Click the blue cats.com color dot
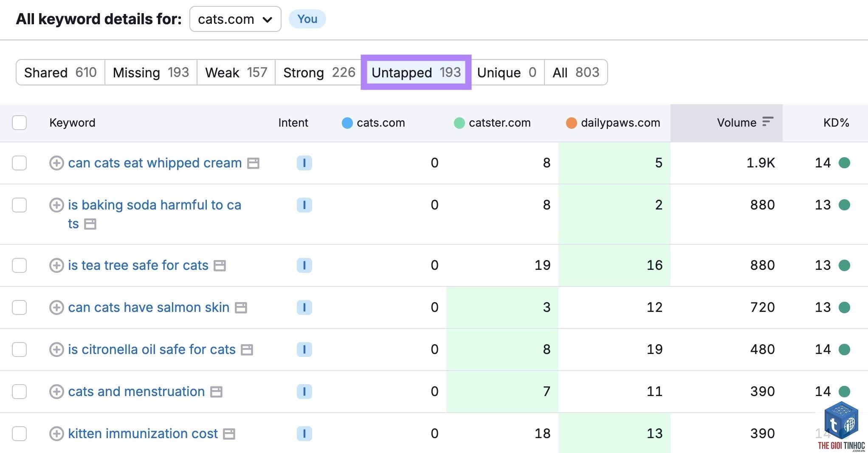Viewport: 868px width, 453px height. pyautogui.click(x=347, y=123)
